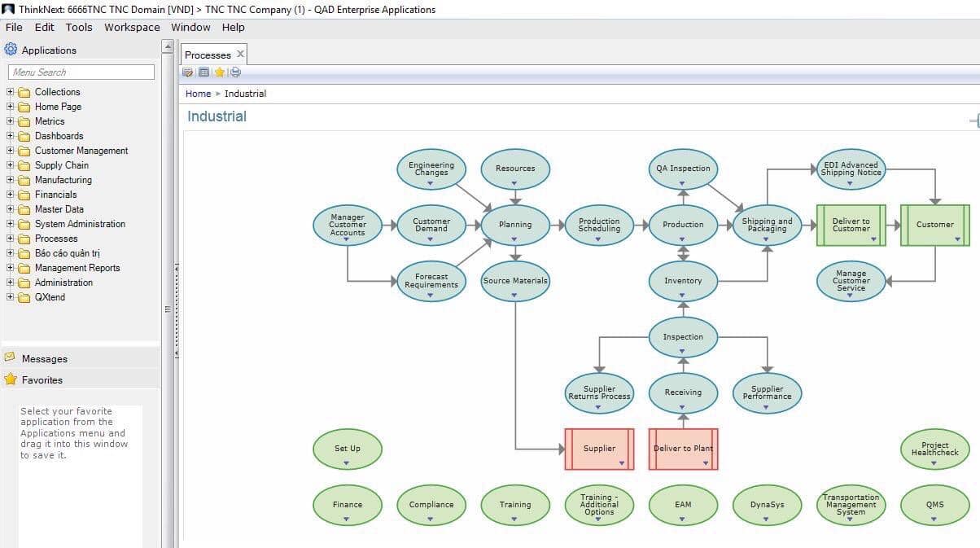This screenshot has width=980, height=548.
Task: Open the Forecast Requirements node
Action: (431, 281)
